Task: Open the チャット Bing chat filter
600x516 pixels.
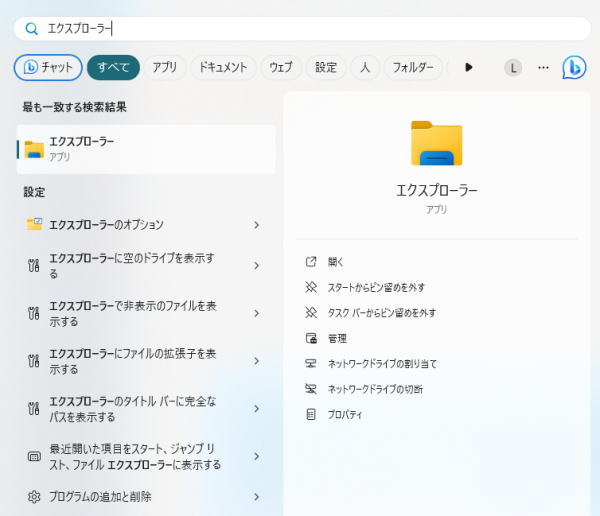Action: (48, 67)
